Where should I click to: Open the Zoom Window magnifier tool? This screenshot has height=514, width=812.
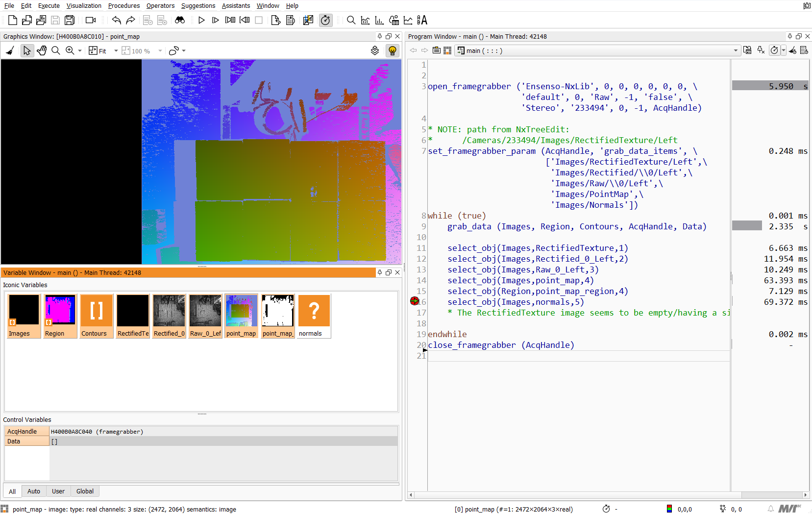click(x=351, y=20)
